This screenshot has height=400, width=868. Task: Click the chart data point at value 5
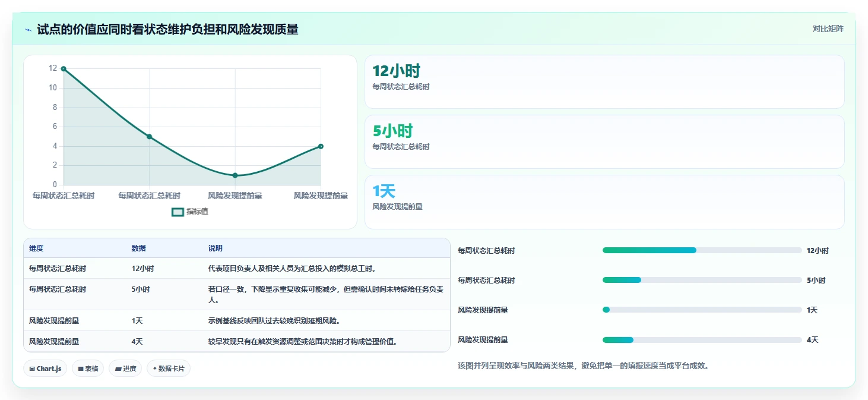[150, 137]
